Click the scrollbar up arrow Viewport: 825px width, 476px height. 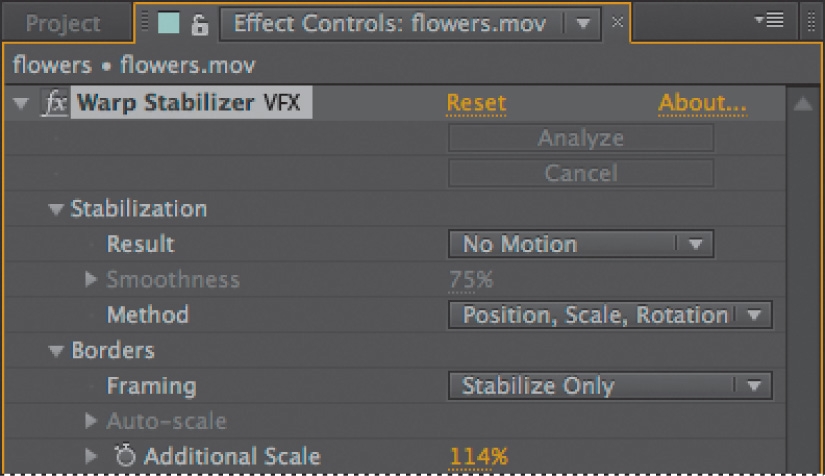tap(802, 104)
